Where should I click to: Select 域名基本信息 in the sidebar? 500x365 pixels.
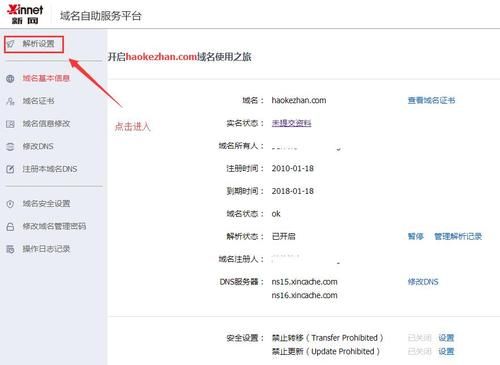[x=46, y=78]
